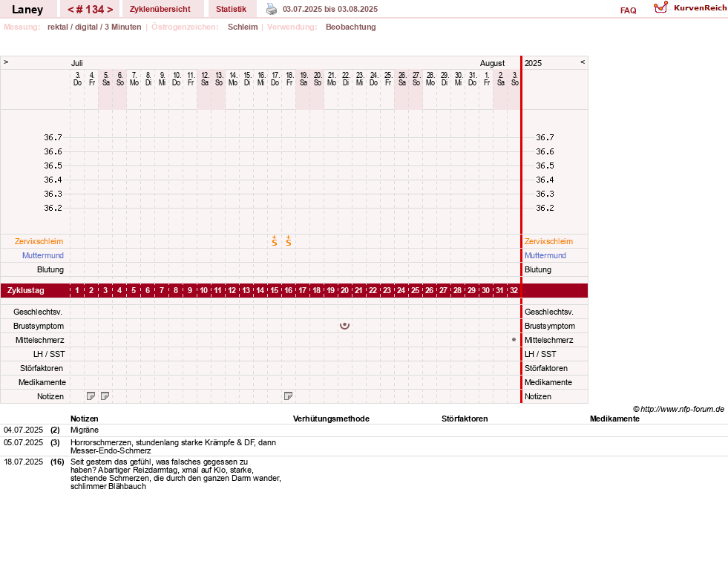Click the left Blutung row label
728x564 pixels.
pos(50,269)
